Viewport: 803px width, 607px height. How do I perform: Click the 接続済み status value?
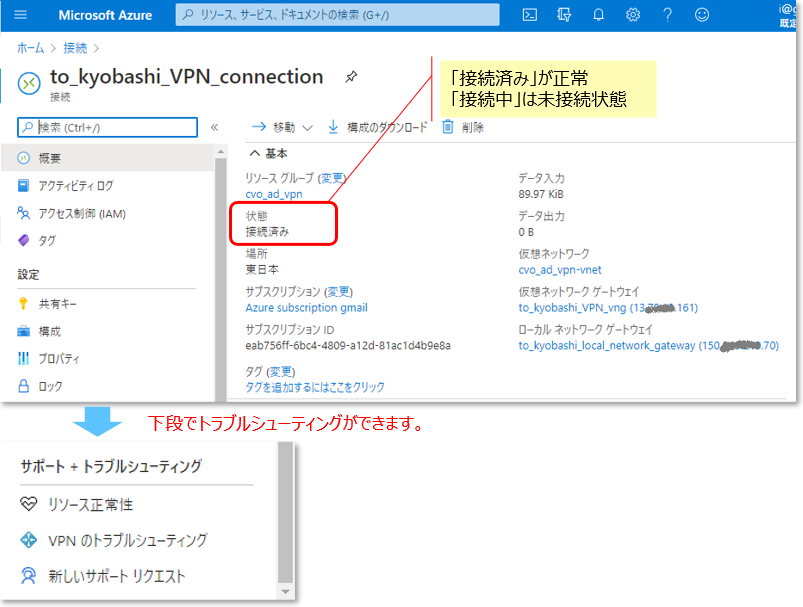pos(267,232)
